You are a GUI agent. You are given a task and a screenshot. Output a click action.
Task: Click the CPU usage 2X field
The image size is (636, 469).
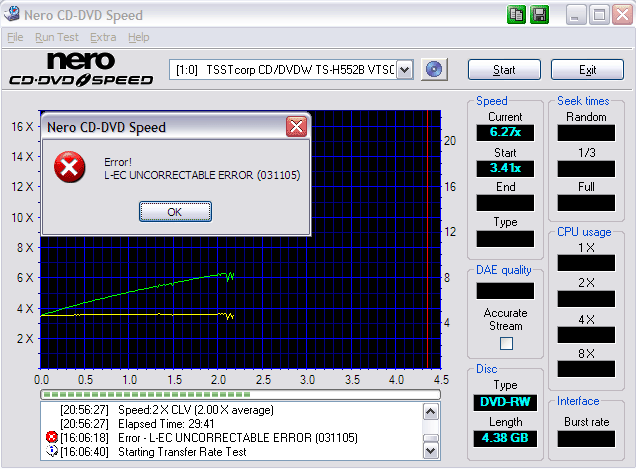point(586,299)
